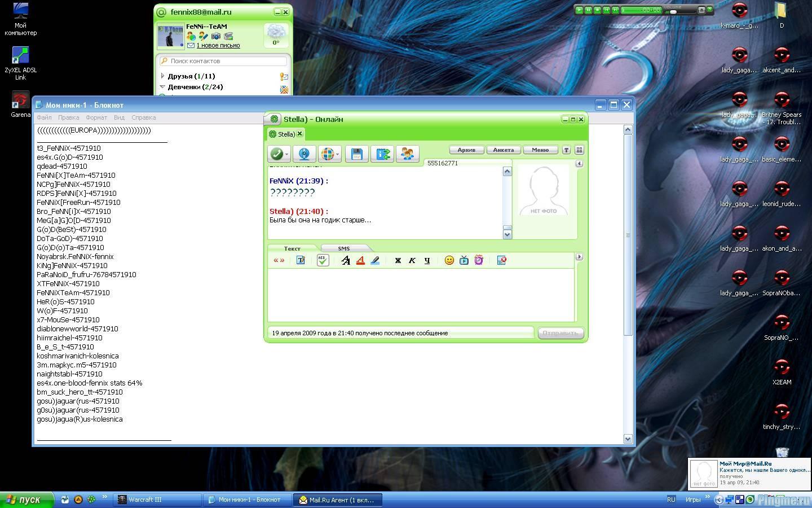Open the smiley emoticon picker
Screen dimensions: 812x508
pos(449,260)
